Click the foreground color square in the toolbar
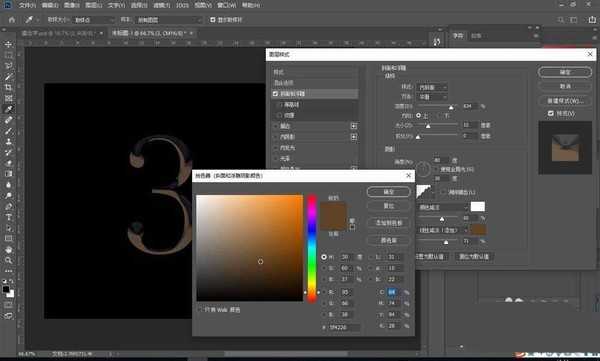This screenshot has height=361, width=600. (x=6, y=289)
